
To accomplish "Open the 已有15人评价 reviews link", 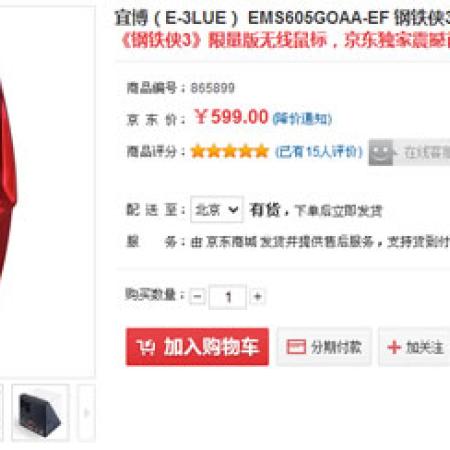I will click(x=318, y=152).
